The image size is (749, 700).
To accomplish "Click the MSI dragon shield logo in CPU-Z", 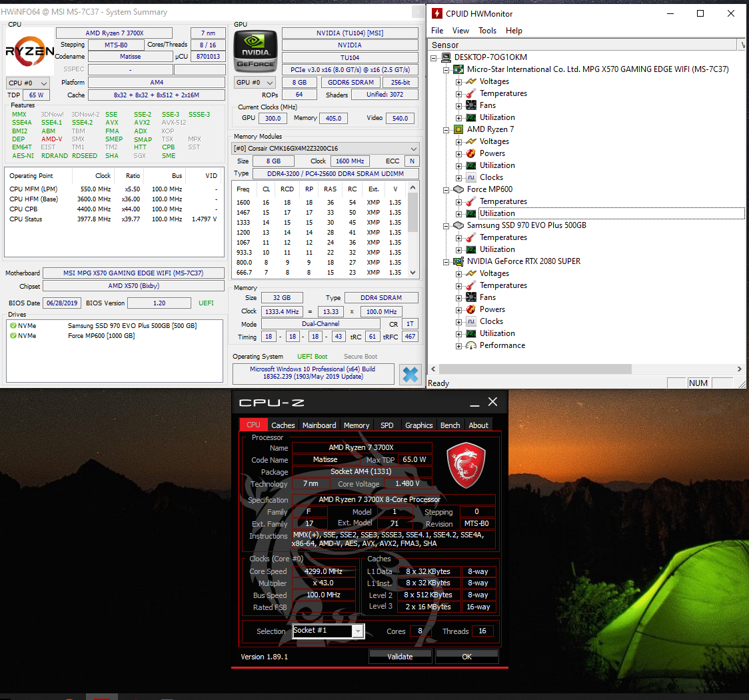I will [466, 465].
